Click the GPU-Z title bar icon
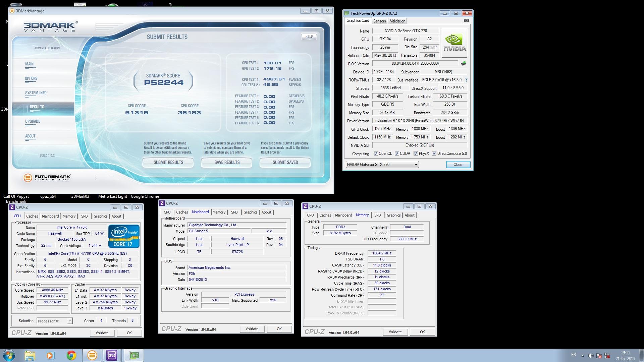The height and width of the screenshot is (362, 644). pyautogui.click(x=346, y=13)
